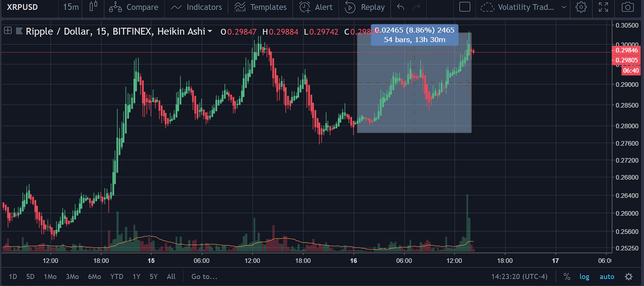Open the candlestick chart style icon

pyautogui.click(x=94, y=7)
